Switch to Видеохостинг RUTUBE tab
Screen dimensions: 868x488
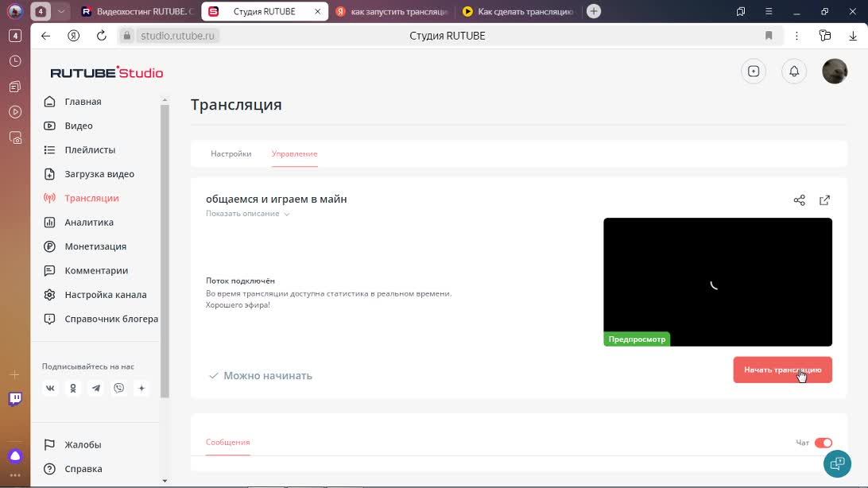(138, 11)
